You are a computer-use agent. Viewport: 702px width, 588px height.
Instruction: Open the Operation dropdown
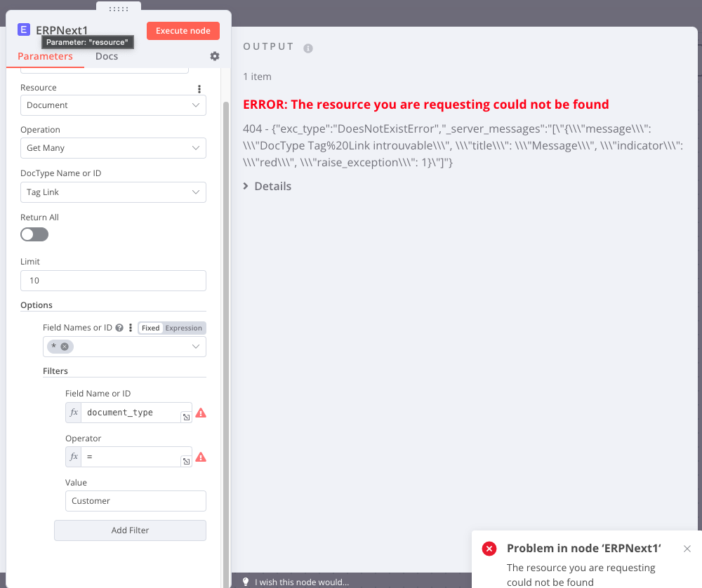(x=113, y=148)
